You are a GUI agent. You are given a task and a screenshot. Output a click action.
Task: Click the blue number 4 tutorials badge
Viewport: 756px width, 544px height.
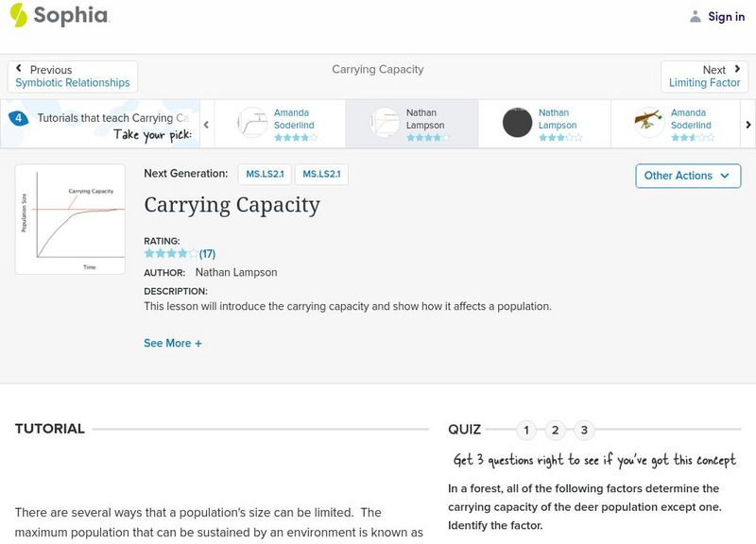coord(18,118)
